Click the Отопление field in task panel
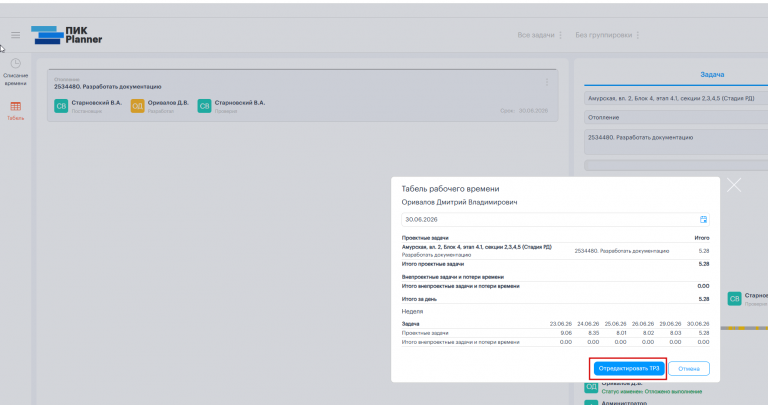This screenshot has width=768, height=405. coord(676,118)
